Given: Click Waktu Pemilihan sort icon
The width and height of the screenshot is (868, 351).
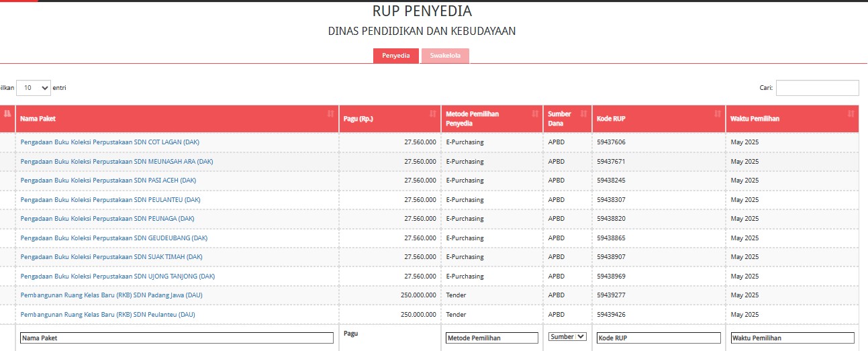Looking at the screenshot, I should point(851,114).
